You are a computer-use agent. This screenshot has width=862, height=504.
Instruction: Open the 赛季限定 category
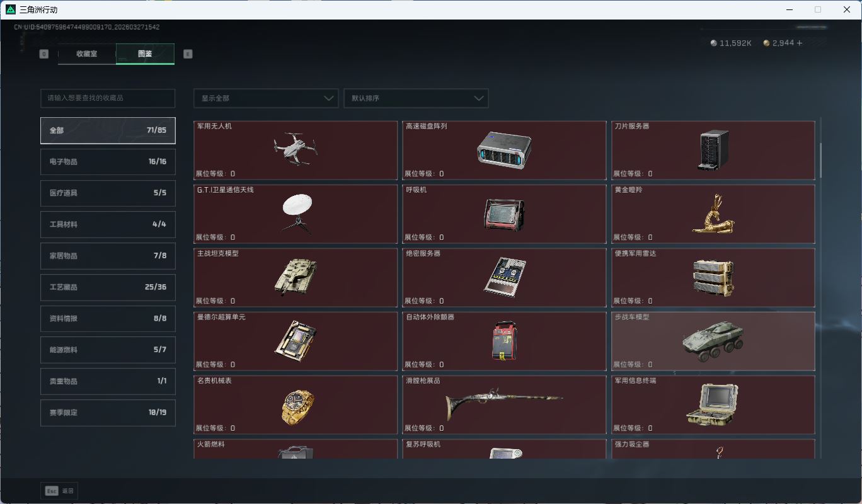pyautogui.click(x=107, y=413)
